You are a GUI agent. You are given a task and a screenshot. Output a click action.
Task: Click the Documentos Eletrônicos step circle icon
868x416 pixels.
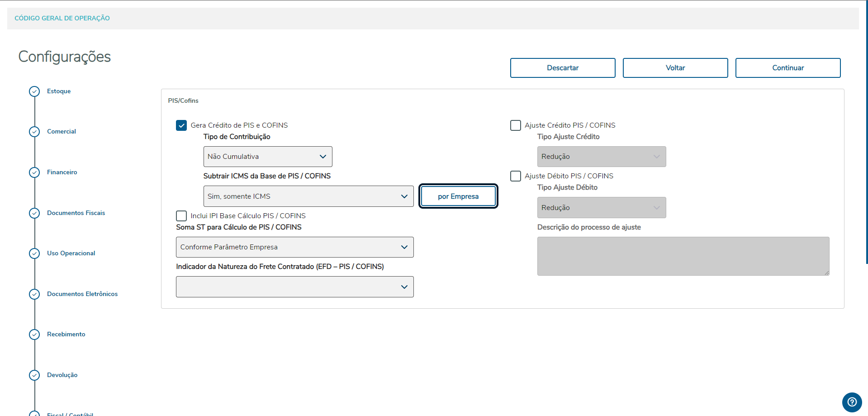(34, 294)
